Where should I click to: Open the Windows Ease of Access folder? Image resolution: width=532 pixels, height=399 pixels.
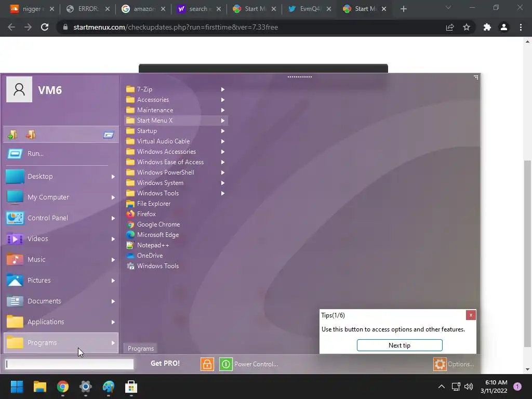176,162
